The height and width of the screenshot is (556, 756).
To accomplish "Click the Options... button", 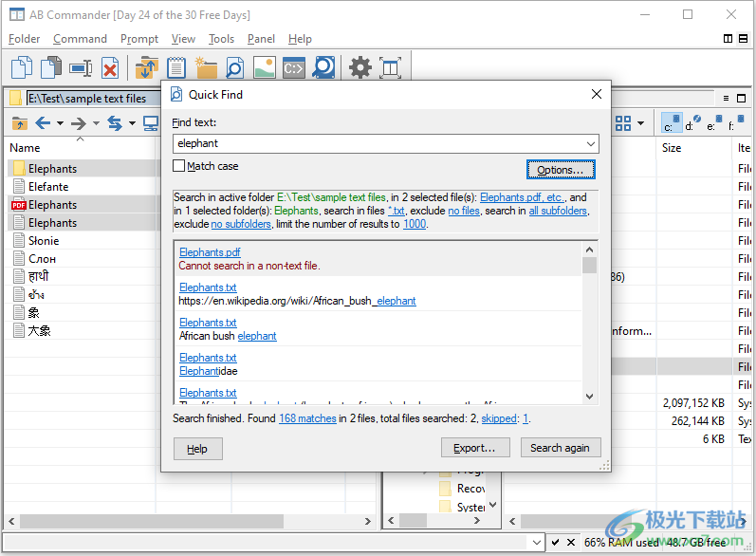I will tap(561, 170).
